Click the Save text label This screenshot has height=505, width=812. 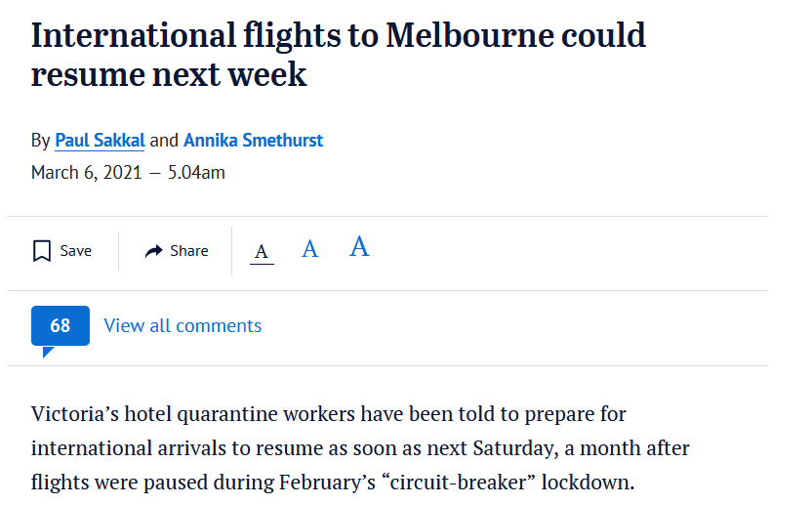tap(75, 251)
